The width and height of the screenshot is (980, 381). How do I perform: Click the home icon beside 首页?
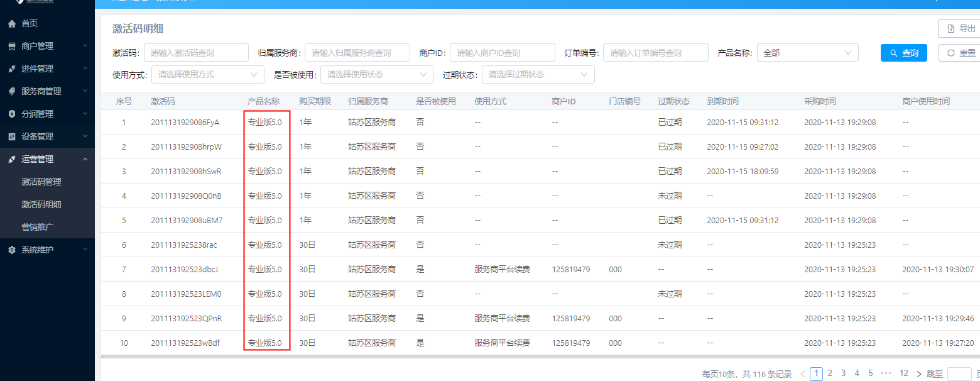coord(11,23)
